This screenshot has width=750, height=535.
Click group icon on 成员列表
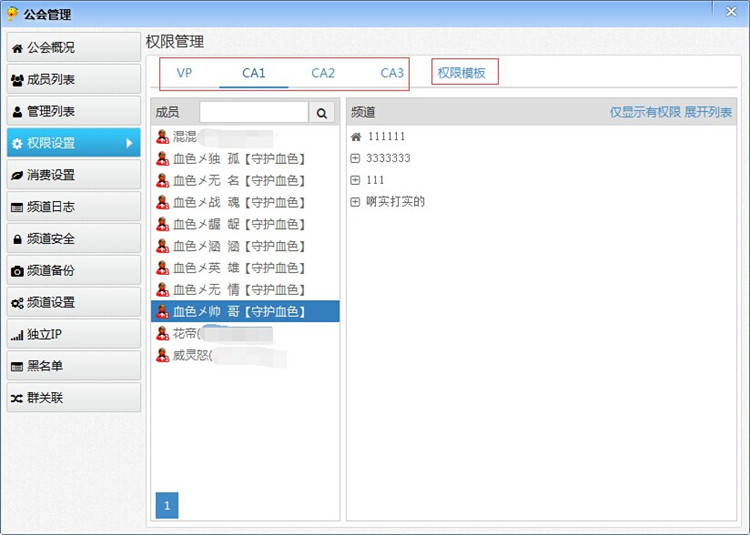(x=17, y=80)
